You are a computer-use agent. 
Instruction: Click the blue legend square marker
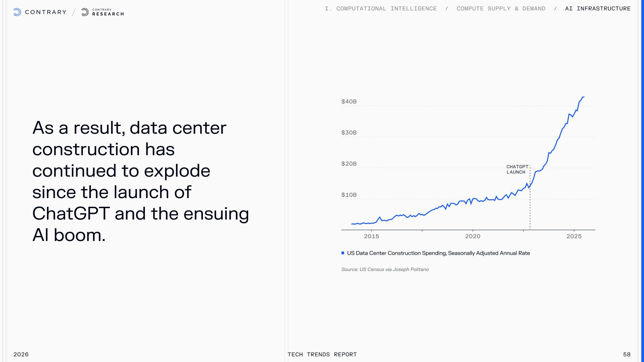(343, 253)
